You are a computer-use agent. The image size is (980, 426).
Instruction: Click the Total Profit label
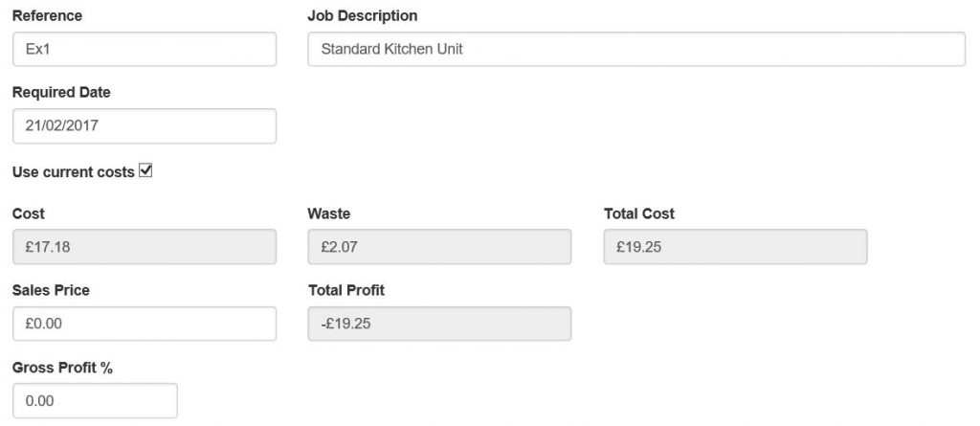[346, 290]
